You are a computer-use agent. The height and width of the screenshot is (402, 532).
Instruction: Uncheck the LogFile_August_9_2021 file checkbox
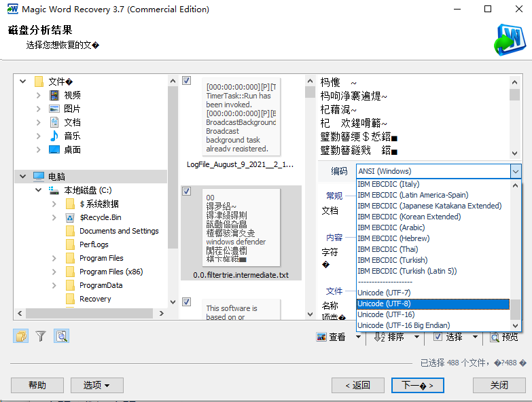187,81
